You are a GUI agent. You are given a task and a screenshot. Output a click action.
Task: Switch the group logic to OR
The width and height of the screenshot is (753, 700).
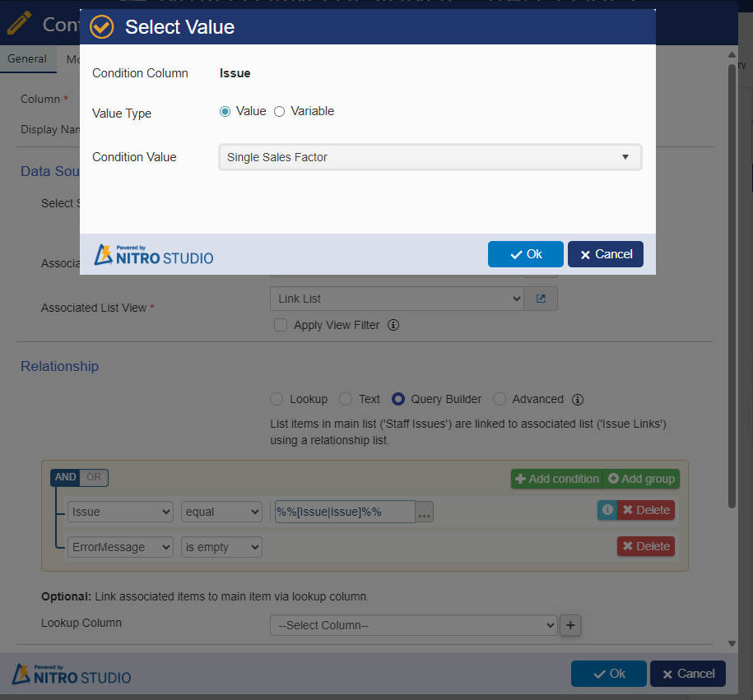pyautogui.click(x=94, y=477)
